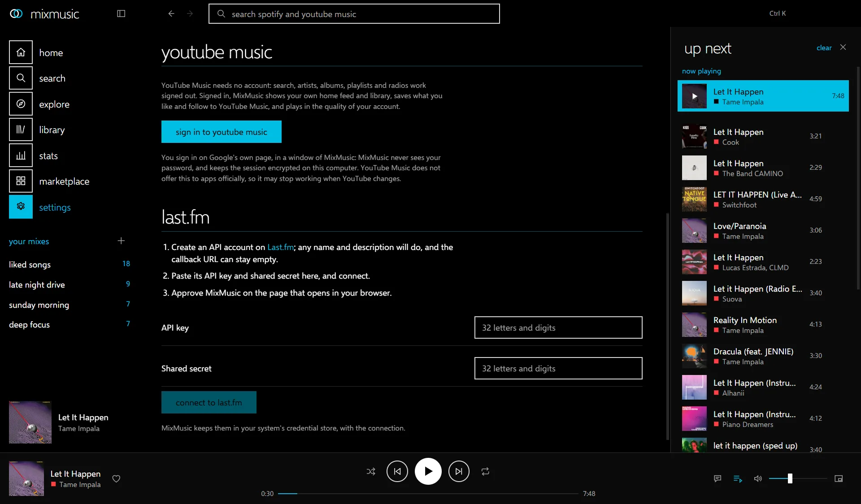
Task: Skip to next track
Action: tap(459, 471)
